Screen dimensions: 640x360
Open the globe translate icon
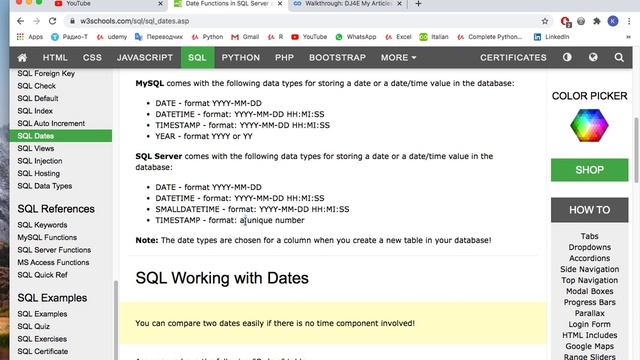coord(593,58)
